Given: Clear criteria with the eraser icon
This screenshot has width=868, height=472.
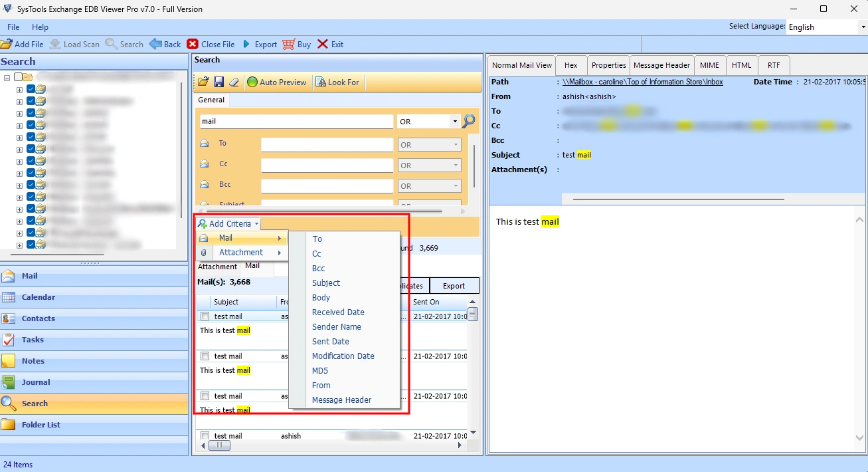Looking at the screenshot, I should click(x=233, y=82).
